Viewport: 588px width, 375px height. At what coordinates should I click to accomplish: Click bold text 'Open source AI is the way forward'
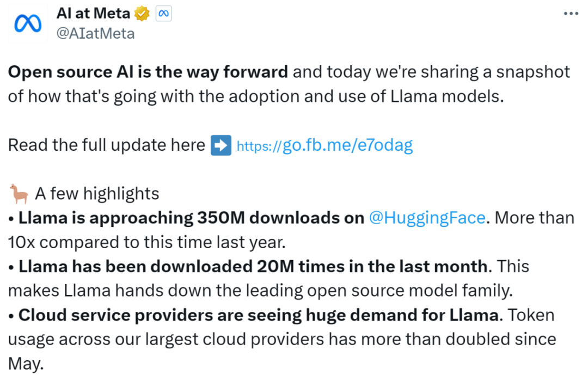[x=148, y=72]
